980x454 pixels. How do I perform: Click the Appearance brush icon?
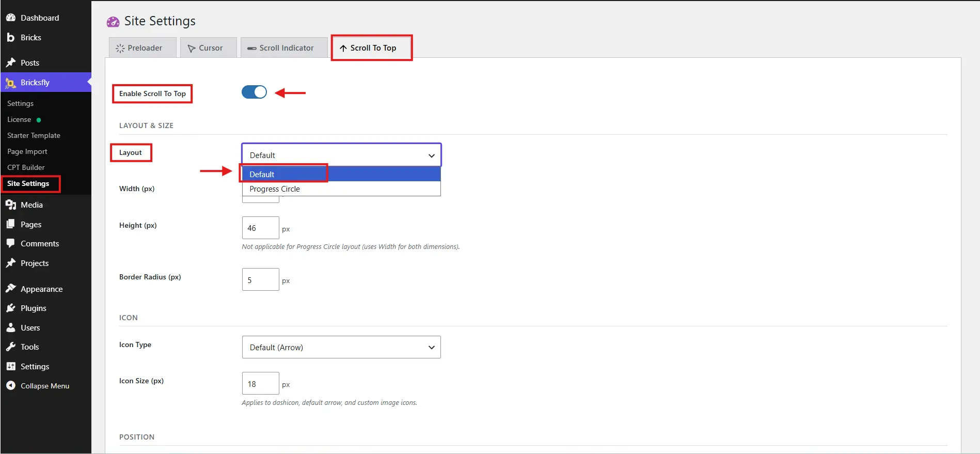(10, 289)
